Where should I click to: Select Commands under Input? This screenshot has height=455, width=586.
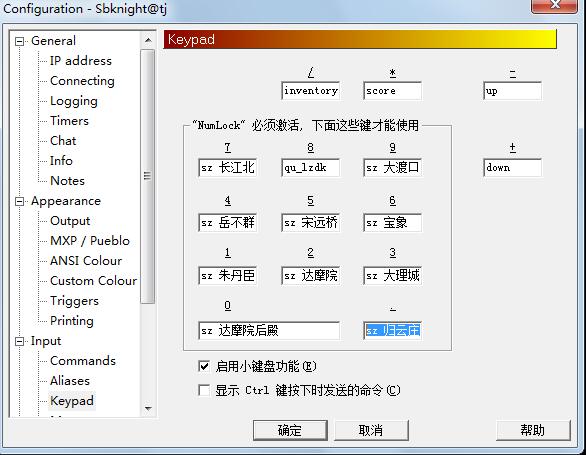click(83, 361)
